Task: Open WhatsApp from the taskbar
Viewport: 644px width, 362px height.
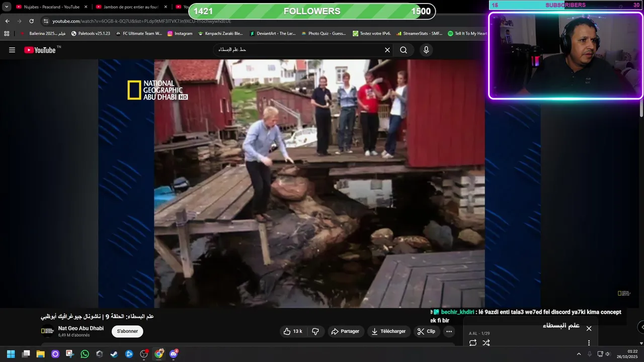Action: coord(85,354)
